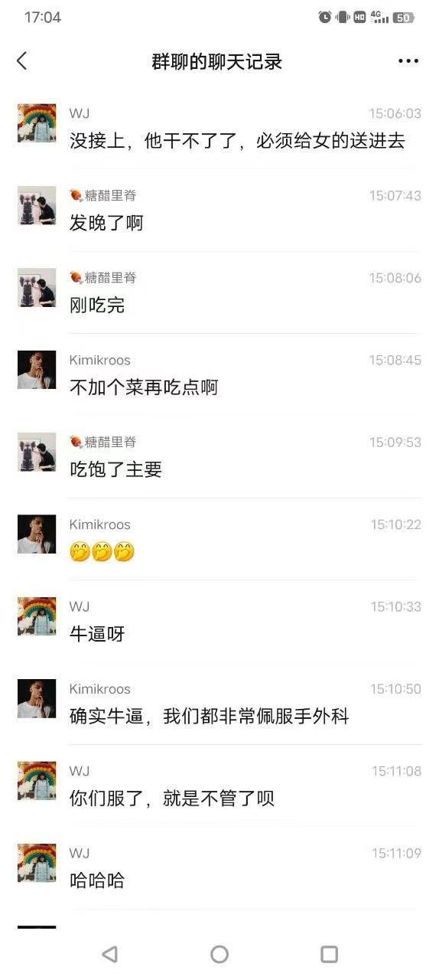This screenshot has width=439, height=980.
Task: Tap the 4G signal strength icon
Action: click(x=379, y=17)
